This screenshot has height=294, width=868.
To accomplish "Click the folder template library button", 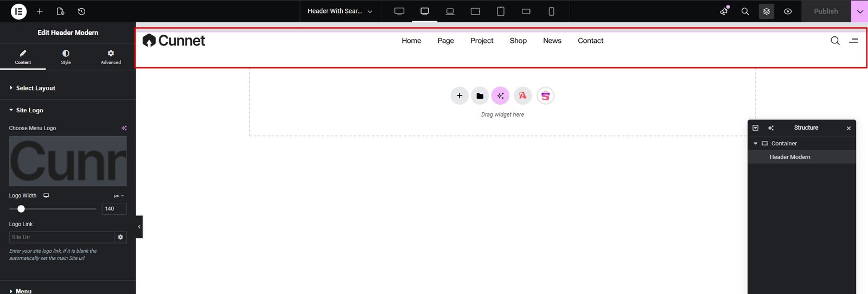I will point(480,96).
